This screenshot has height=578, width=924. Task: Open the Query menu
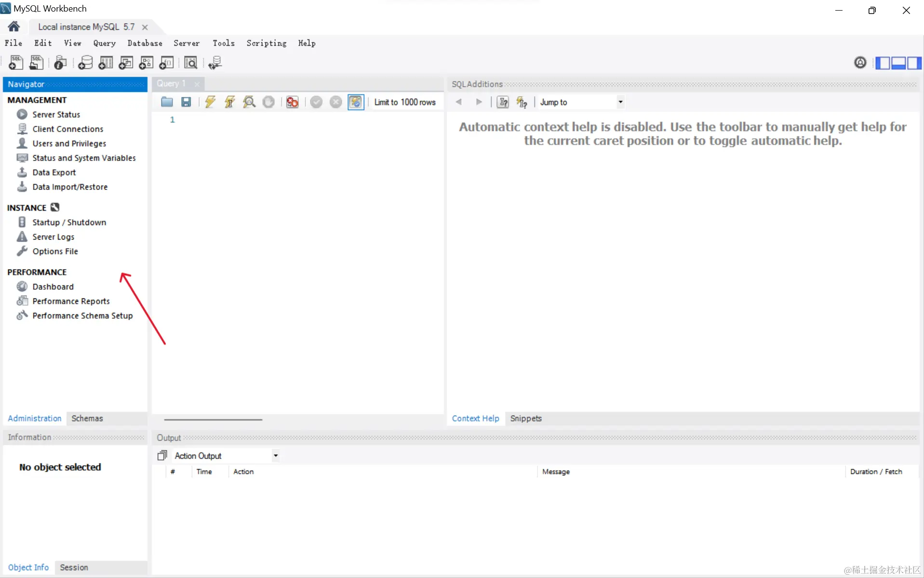click(105, 43)
